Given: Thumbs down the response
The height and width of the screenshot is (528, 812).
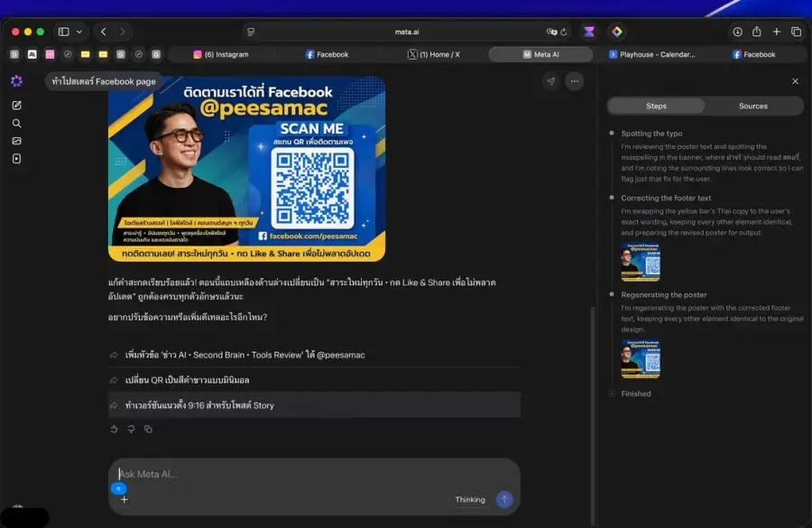Looking at the screenshot, I should click(x=131, y=429).
